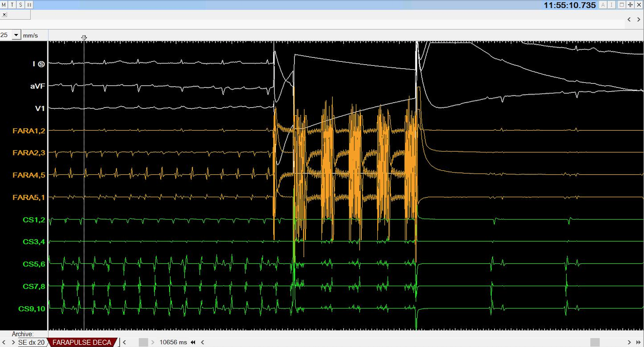Screen dimensions: 644x347
Task: Click the A icon beside the clock
Action: pos(603,5)
